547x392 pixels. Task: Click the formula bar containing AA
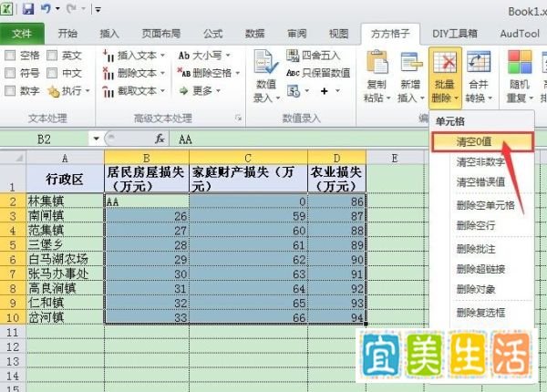[x=299, y=139]
